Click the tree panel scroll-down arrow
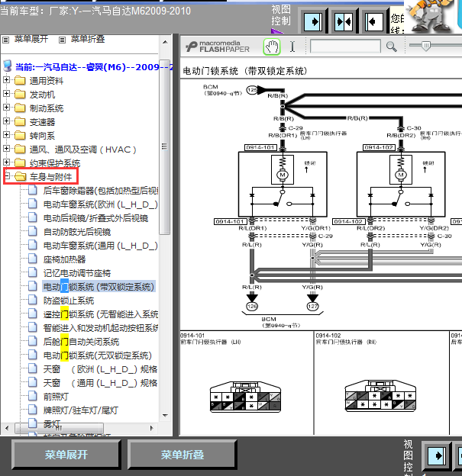Image resolution: width=462 pixels, height=476 pixels. click(165, 415)
